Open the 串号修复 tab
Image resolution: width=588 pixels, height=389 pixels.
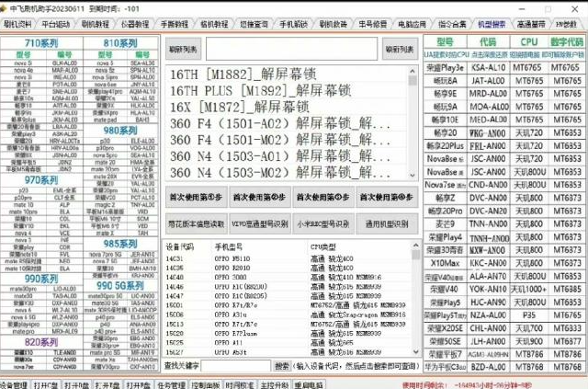coord(372,25)
